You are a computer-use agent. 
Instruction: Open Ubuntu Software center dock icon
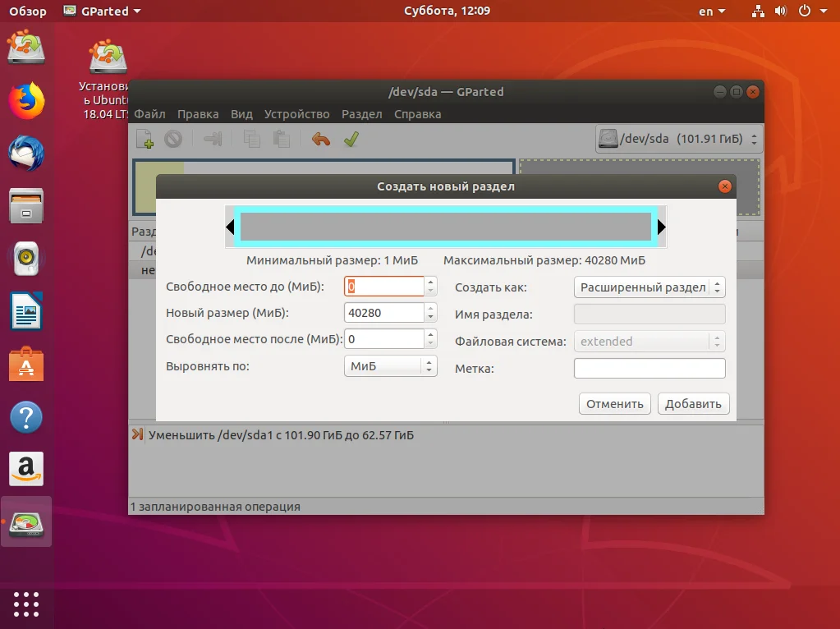(25, 364)
